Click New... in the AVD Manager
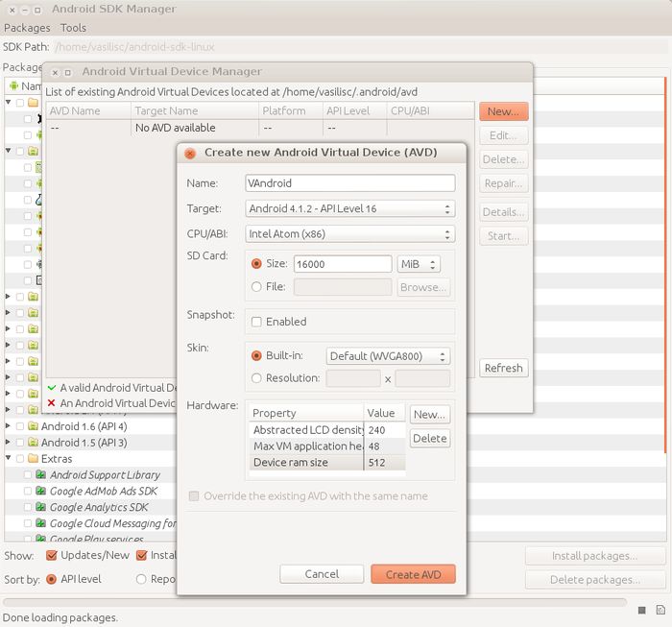Image resolution: width=672 pixels, height=627 pixels. click(x=504, y=111)
